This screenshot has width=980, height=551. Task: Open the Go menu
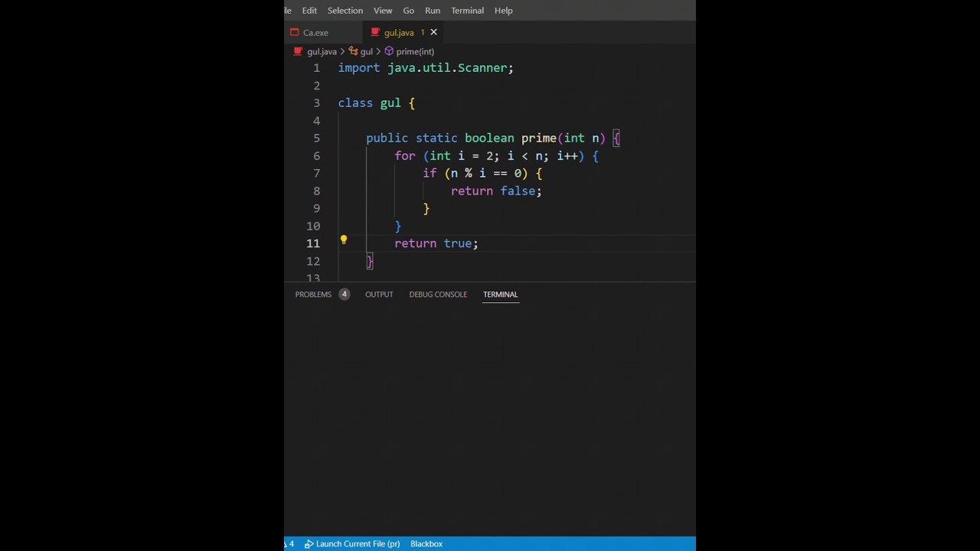(x=409, y=11)
